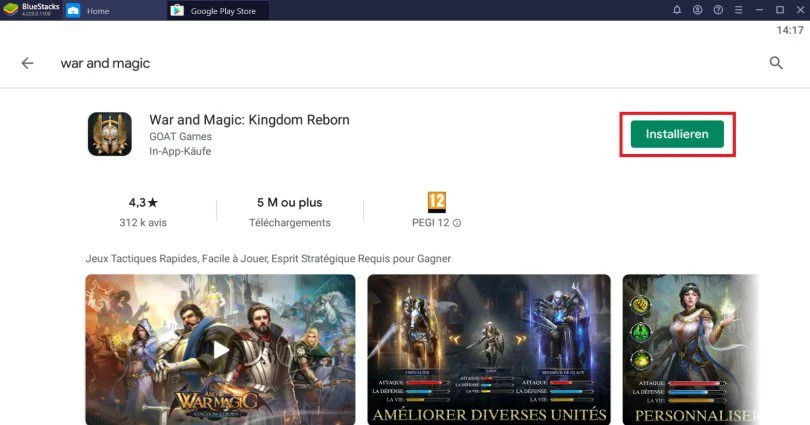
Task: Click the 'In-App-Käufe' text
Action: [180, 151]
